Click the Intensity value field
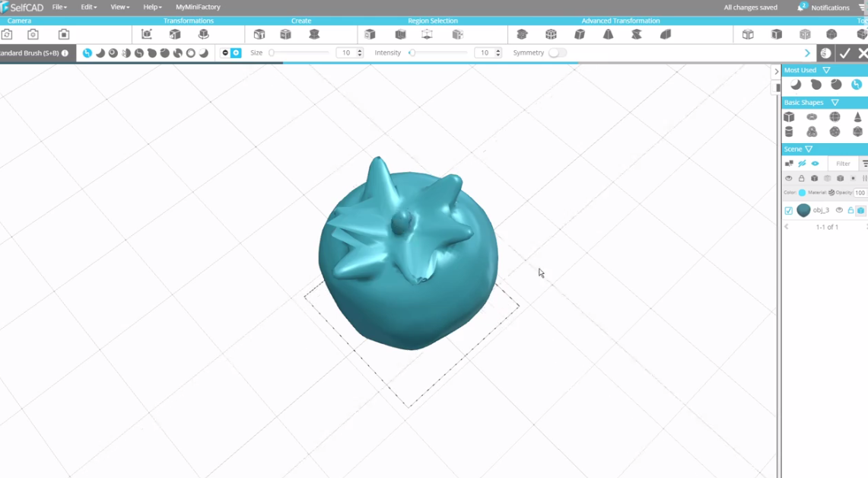Image resolution: width=868 pixels, height=478 pixels. click(x=485, y=53)
